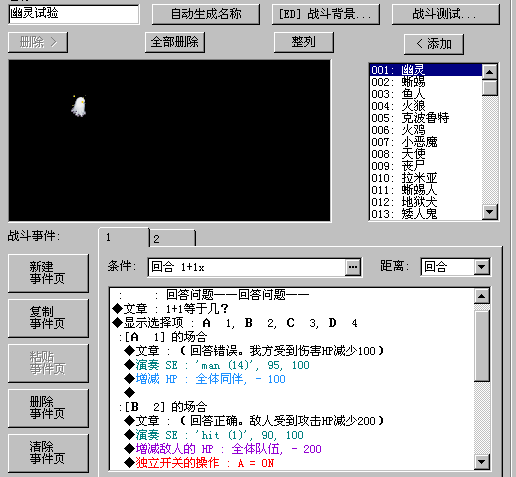This screenshot has height=477, width=516.
Task: Select enemy 002: 蜥蜴 in list
Action: click(x=426, y=82)
